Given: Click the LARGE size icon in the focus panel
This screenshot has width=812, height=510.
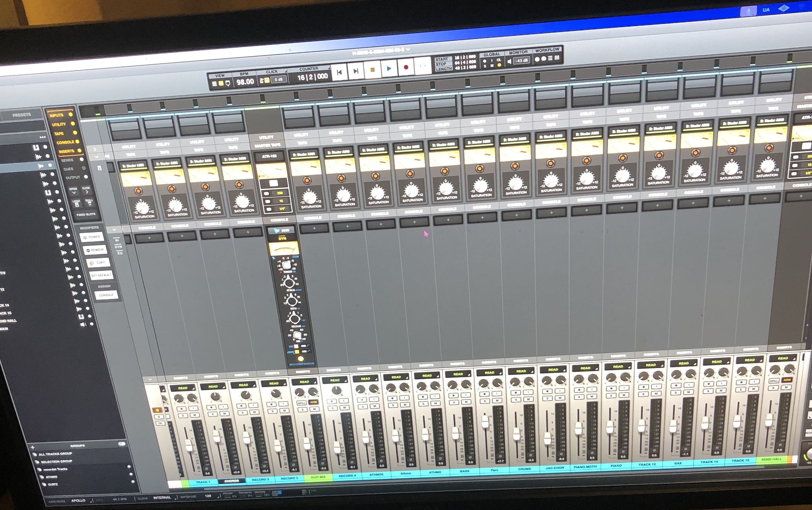Looking at the screenshot, I should tap(77, 204).
